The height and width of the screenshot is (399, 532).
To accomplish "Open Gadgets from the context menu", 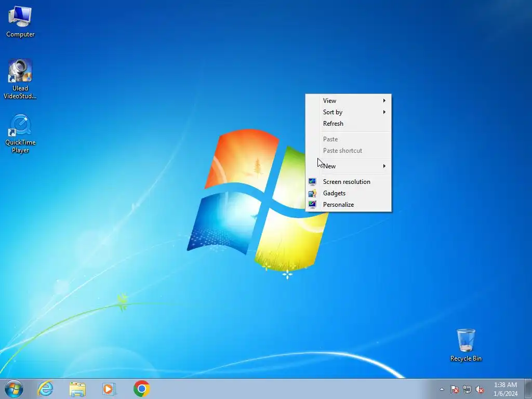I will click(x=349, y=193).
